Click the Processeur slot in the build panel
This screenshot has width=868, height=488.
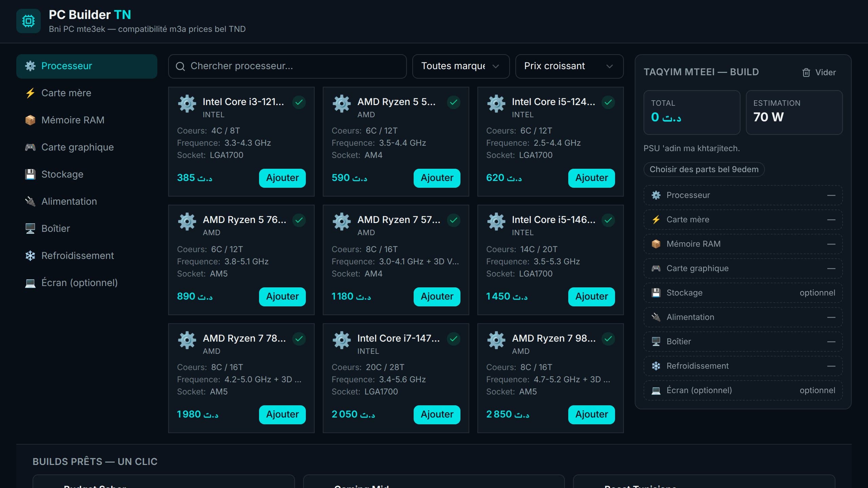(x=743, y=195)
